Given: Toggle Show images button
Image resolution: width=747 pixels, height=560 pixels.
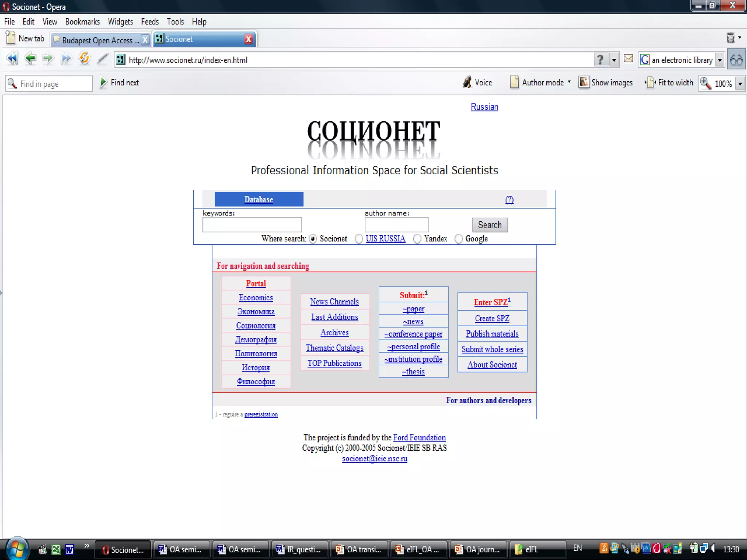Looking at the screenshot, I should (x=606, y=82).
